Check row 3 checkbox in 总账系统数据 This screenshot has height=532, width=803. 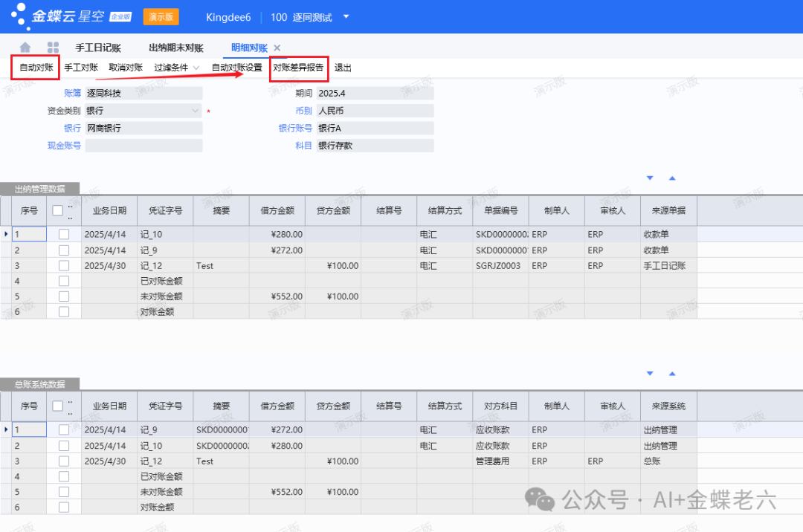(x=64, y=461)
